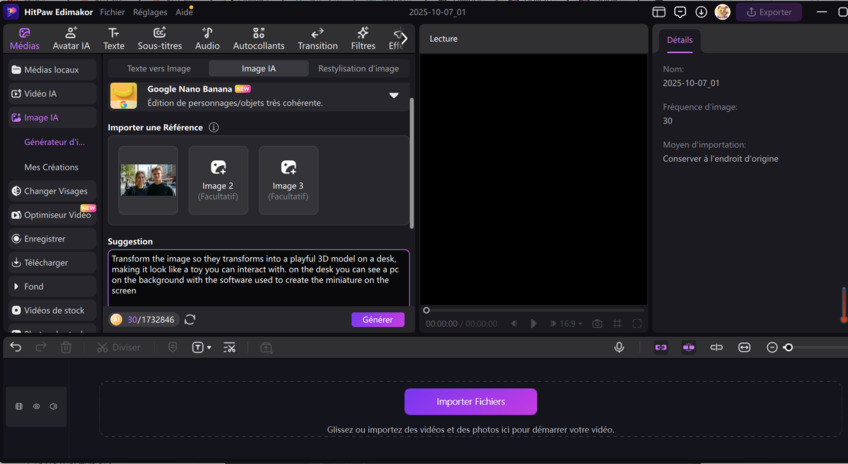
Task: Open the Réglages menu
Action: 150,12
